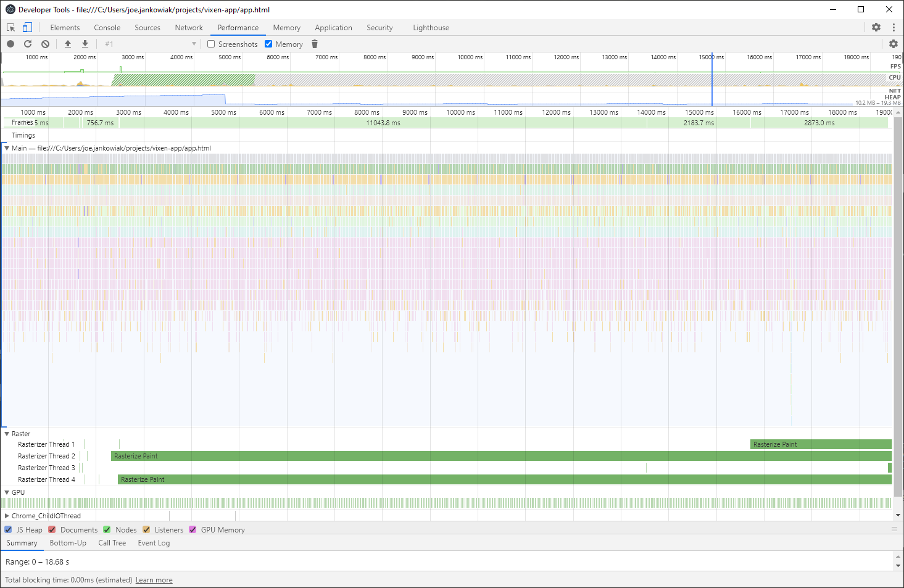904x588 pixels.
Task: Select the 11043.8 ms frame
Action: pos(383,123)
